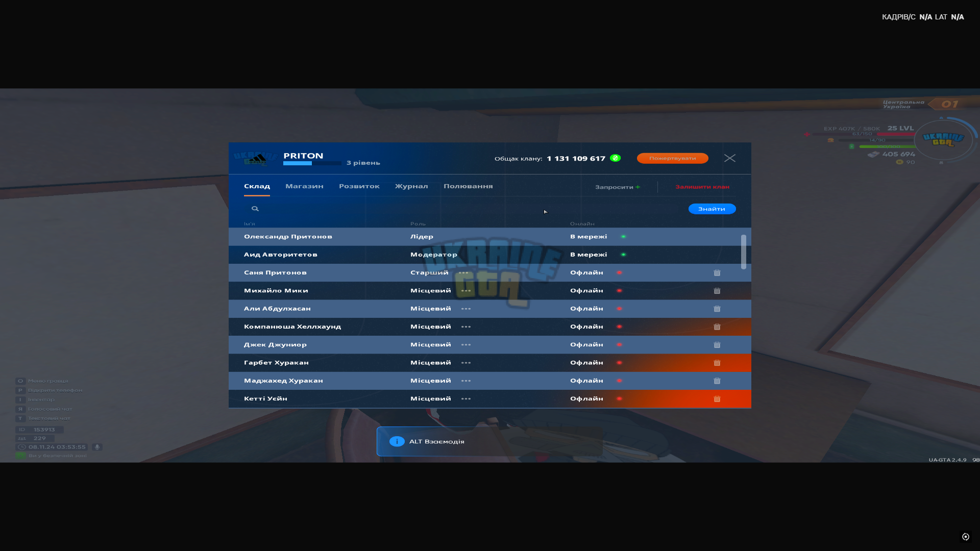This screenshot has width=980, height=551.
Task: Select member name Олександр Притонов
Action: (288, 237)
